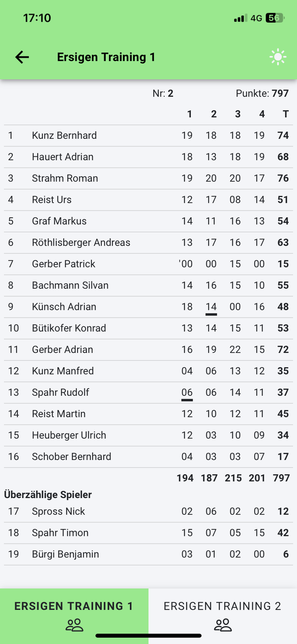Tap the battery indicator in status bar
Screen dimensions: 297x644
tap(275, 18)
